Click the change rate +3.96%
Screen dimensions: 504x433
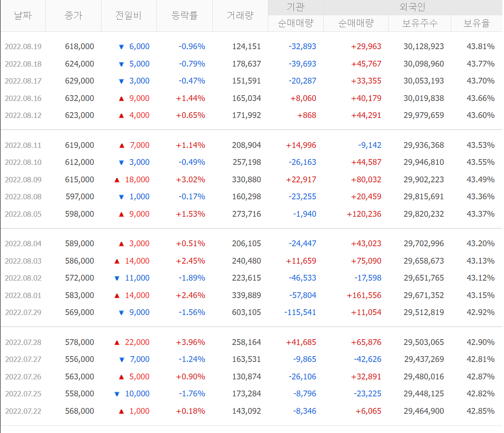click(x=191, y=342)
